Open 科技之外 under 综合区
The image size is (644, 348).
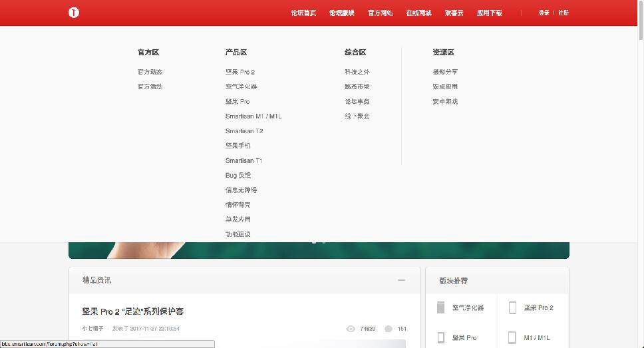pos(357,72)
